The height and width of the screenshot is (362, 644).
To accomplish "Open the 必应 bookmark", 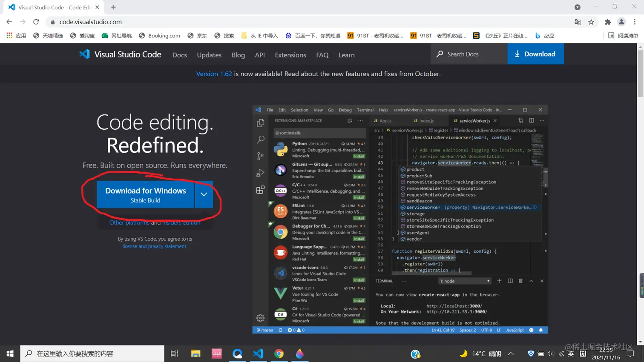I will [x=545, y=36].
